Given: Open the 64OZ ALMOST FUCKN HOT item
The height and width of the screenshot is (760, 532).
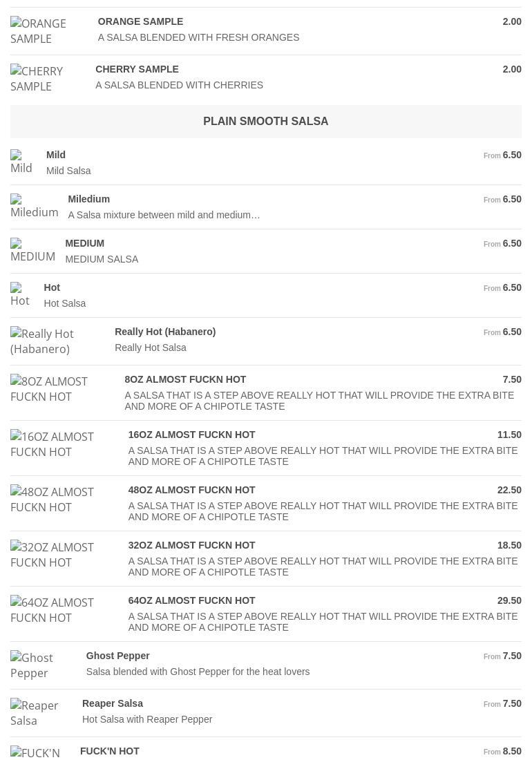Looking at the screenshot, I should click(x=191, y=600).
